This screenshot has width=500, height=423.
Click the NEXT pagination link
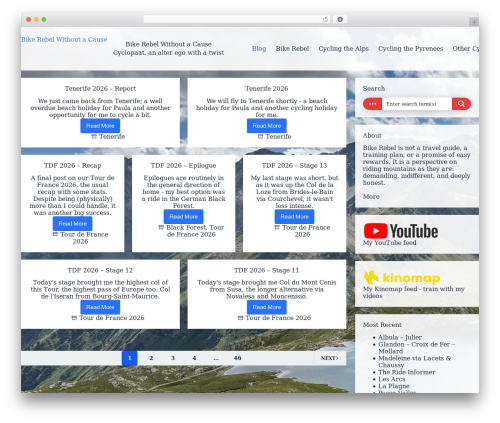coord(329,358)
